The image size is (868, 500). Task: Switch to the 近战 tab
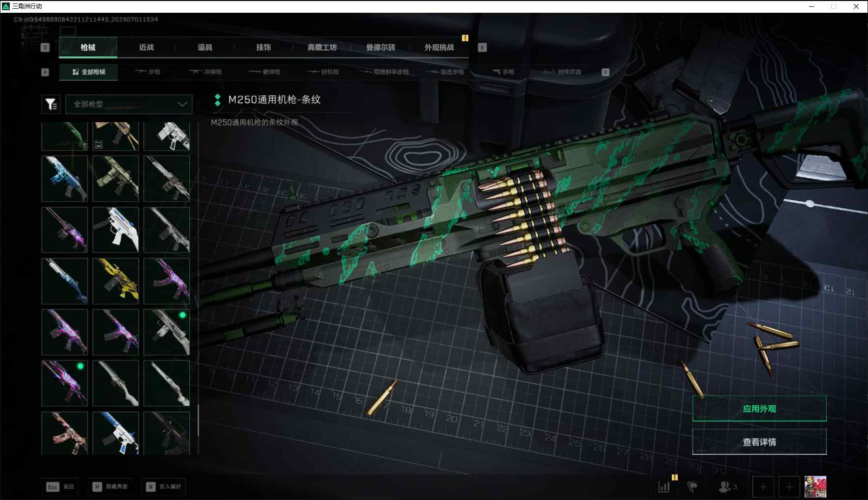[x=146, y=47]
